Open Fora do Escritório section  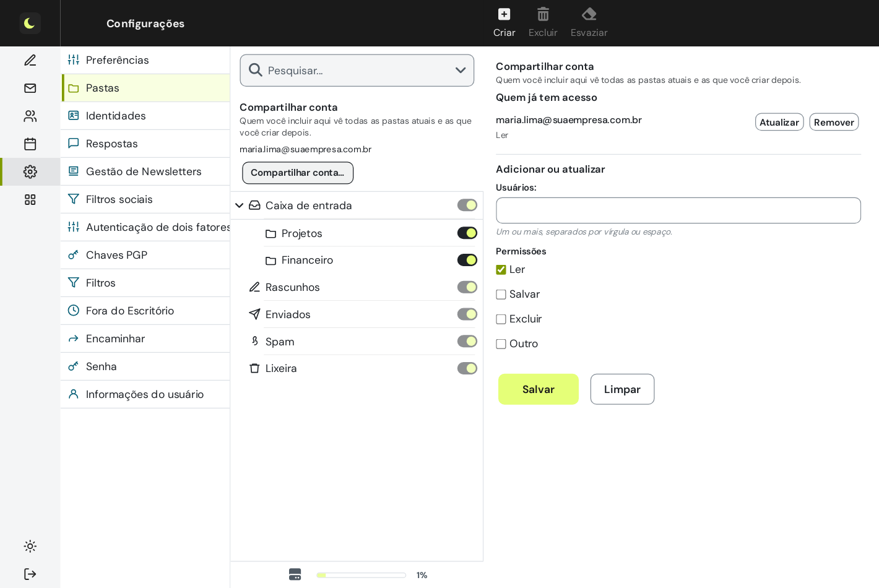(x=145, y=311)
